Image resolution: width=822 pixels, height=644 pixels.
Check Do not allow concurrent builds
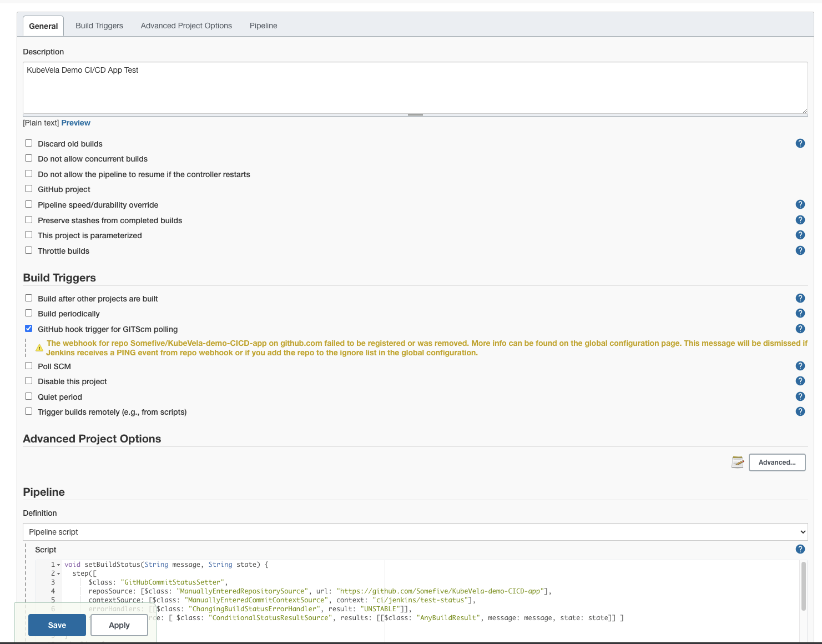click(29, 158)
